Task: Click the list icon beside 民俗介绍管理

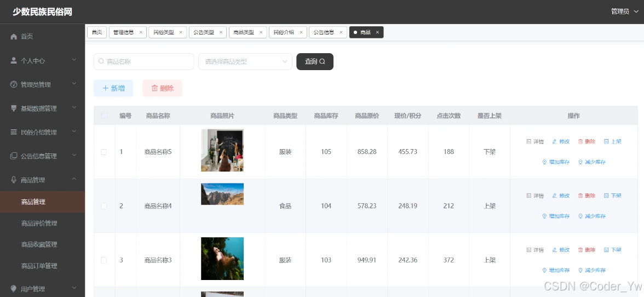Action: click(x=14, y=132)
